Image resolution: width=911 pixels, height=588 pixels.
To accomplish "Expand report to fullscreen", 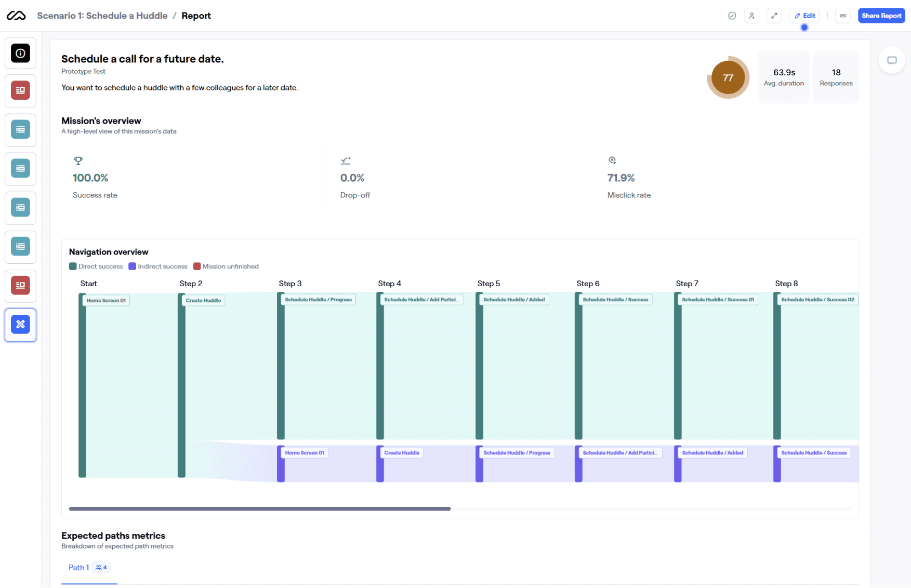I will click(x=774, y=16).
